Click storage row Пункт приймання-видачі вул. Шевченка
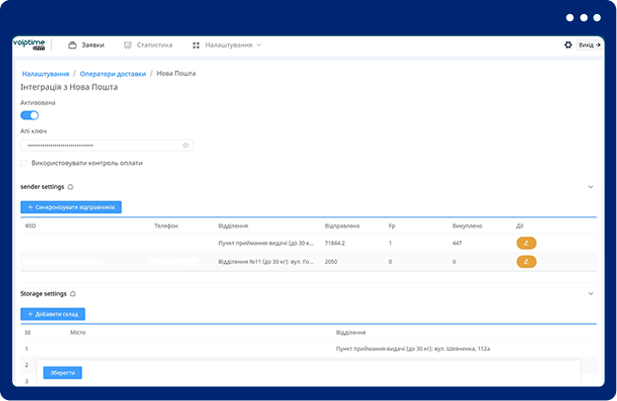The height and width of the screenshot is (401, 617). point(308,349)
